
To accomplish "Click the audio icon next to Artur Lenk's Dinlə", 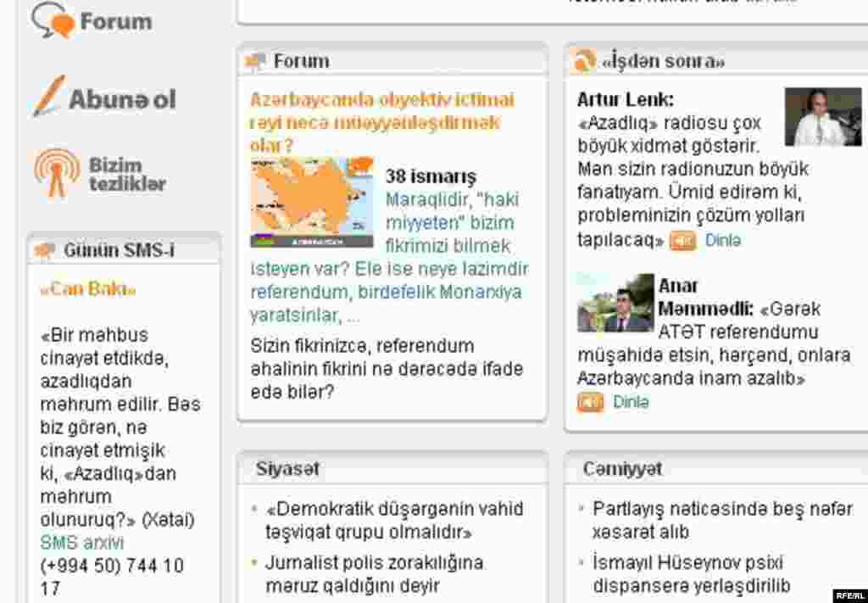I will coord(681,241).
